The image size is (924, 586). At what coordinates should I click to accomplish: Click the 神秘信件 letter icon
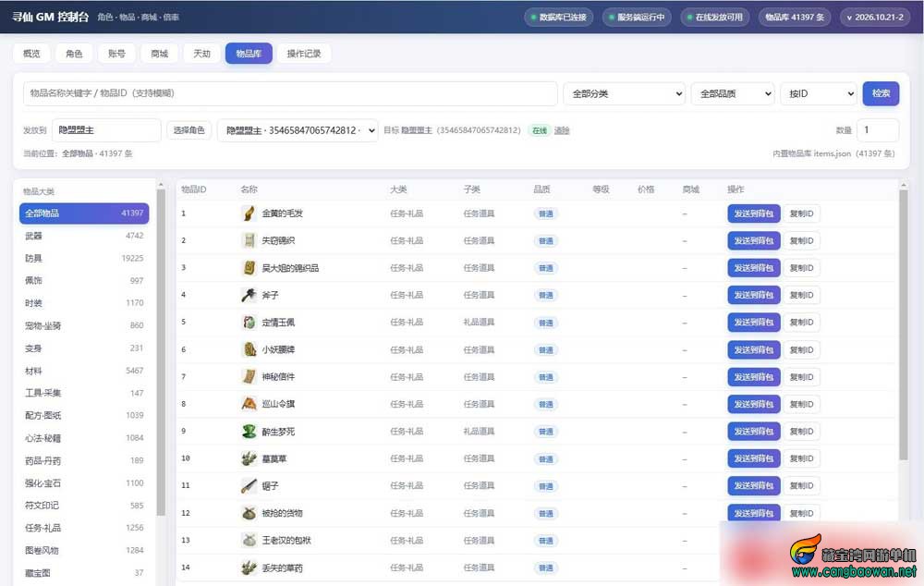pos(249,377)
